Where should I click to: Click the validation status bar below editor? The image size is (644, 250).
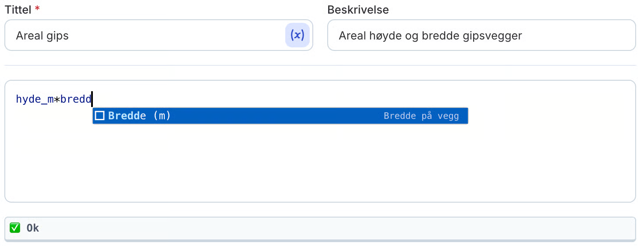click(320, 229)
